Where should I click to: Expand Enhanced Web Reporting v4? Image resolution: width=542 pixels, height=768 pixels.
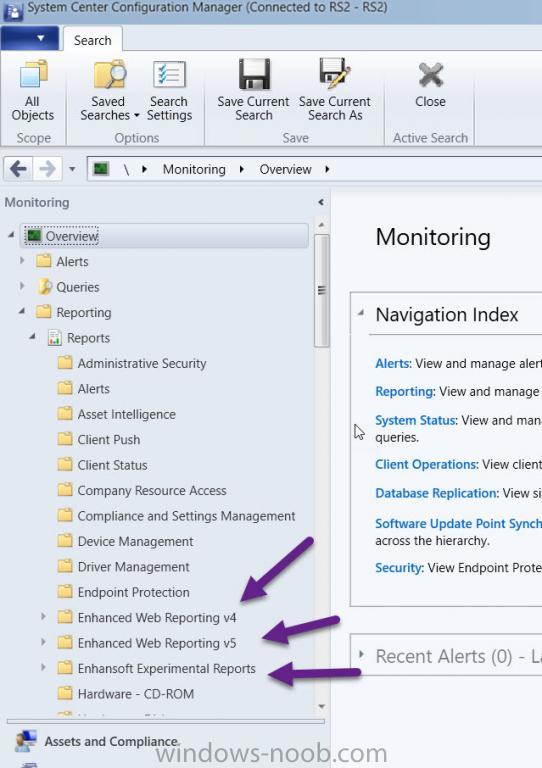43,617
